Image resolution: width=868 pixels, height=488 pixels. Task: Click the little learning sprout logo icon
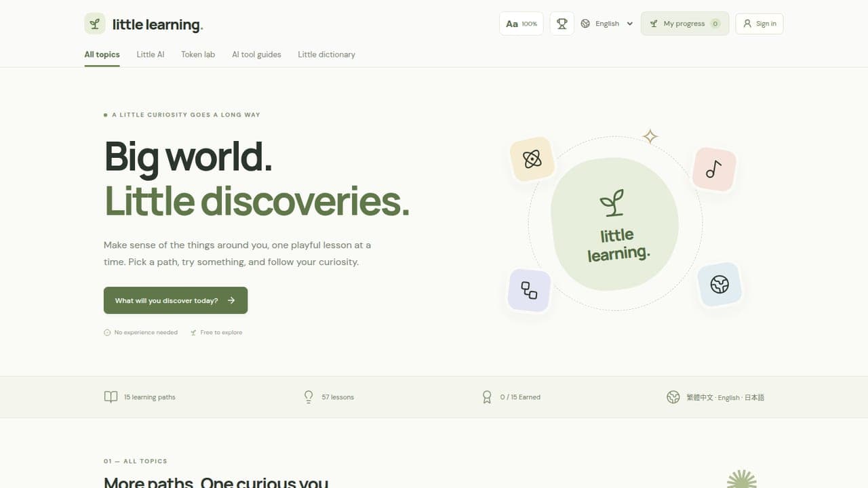pos(95,24)
